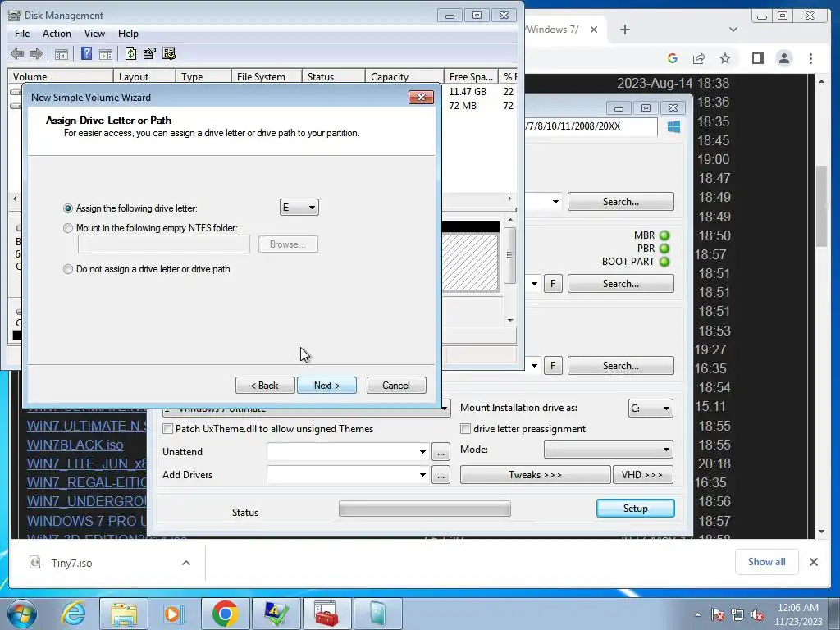Open the View menu
The image size is (840, 630).
(x=94, y=33)
